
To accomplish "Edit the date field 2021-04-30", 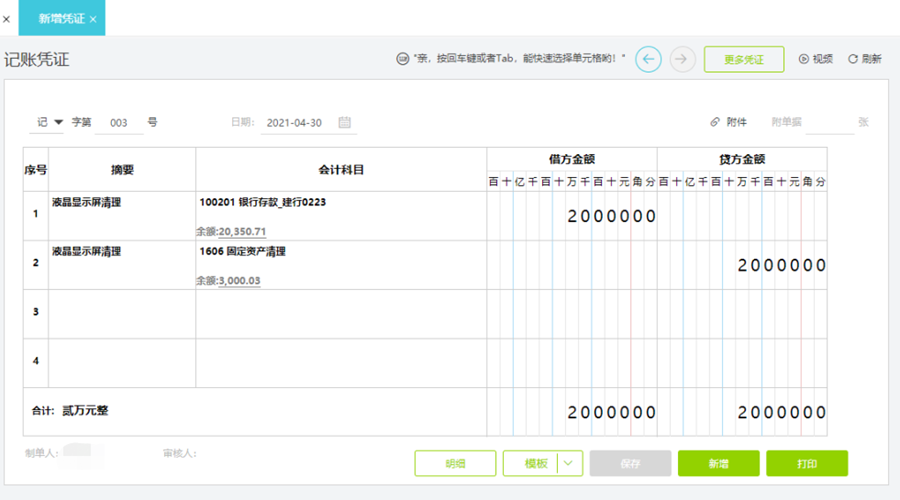I will (x=294, y=123).
